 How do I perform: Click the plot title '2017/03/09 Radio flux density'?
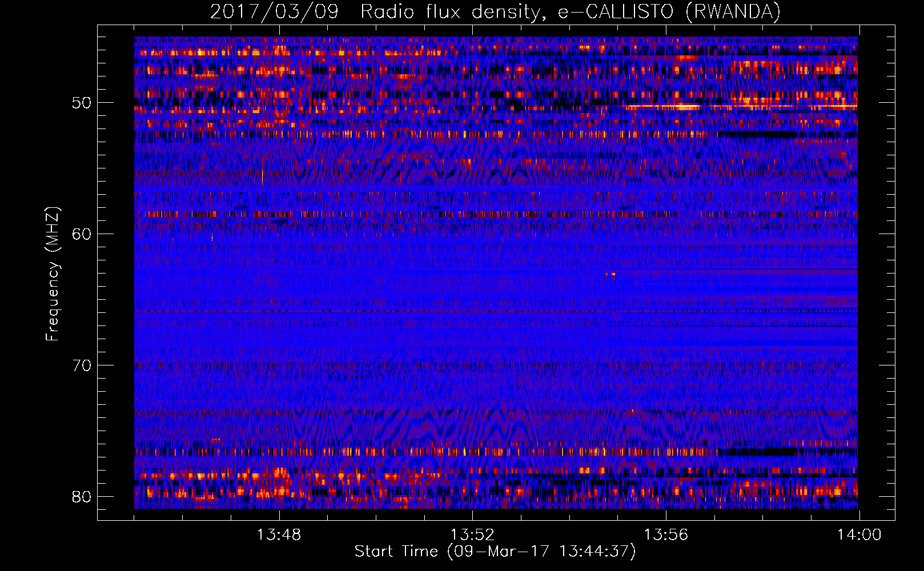(495, 11)
